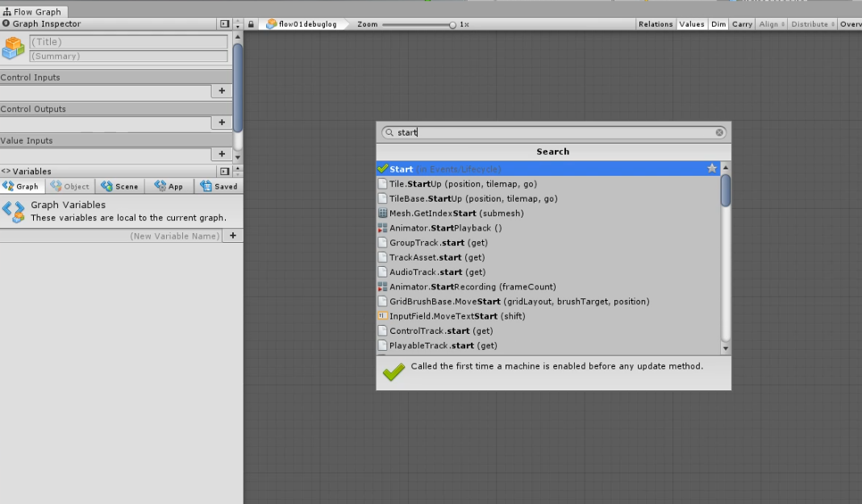The image size is (862, 504).
Task: Toggle Dim option in graph toolbar
Action: (x=718, y=24)
